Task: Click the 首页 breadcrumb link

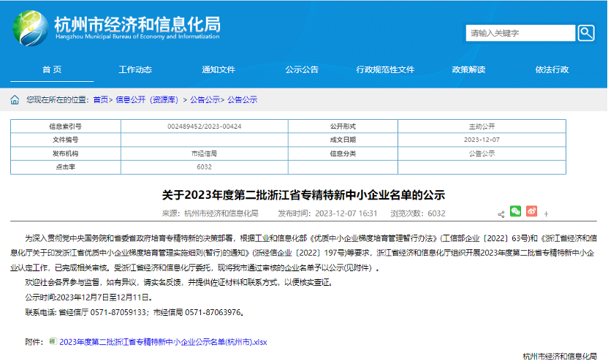Action: [x=101, y=100]
